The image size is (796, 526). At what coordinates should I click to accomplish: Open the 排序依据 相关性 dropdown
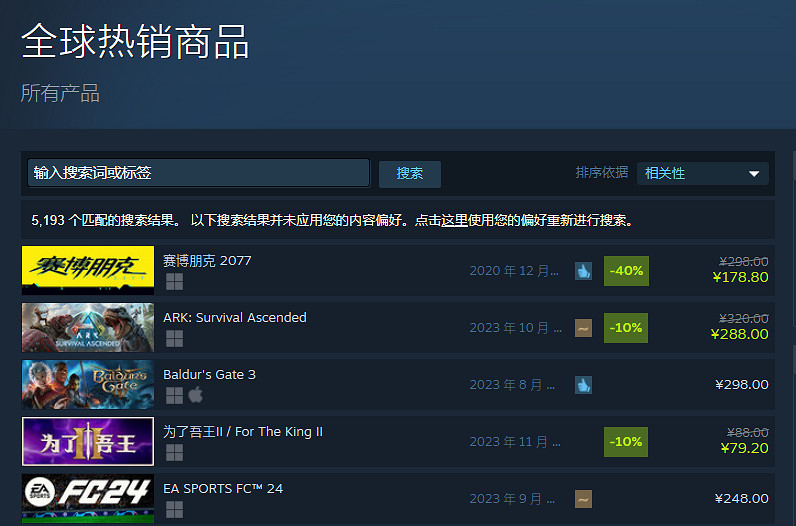click(703, 174)
